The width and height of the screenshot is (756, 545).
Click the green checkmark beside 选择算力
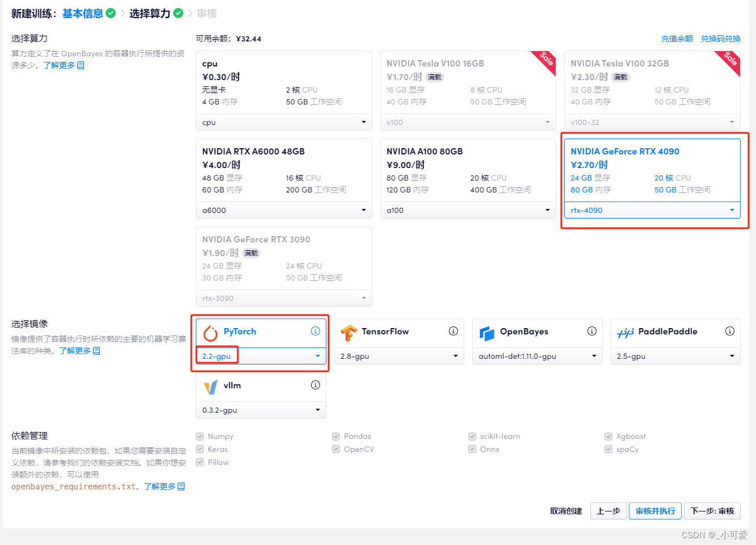click(x=178, y=13)
